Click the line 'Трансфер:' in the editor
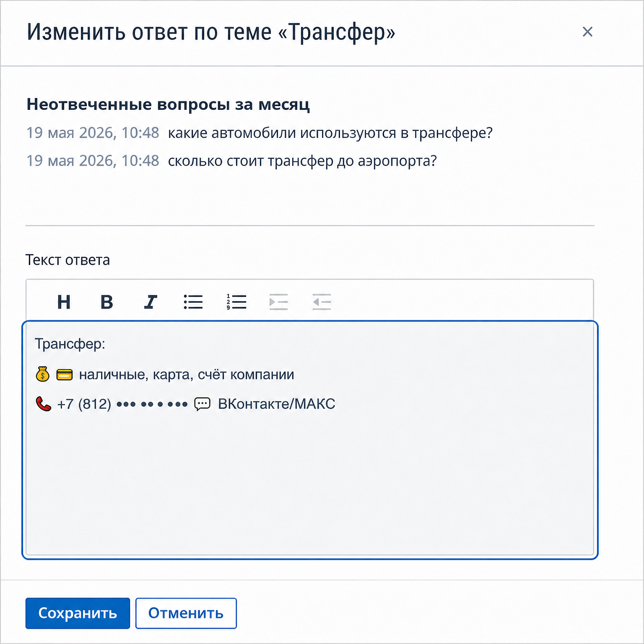 70,344
